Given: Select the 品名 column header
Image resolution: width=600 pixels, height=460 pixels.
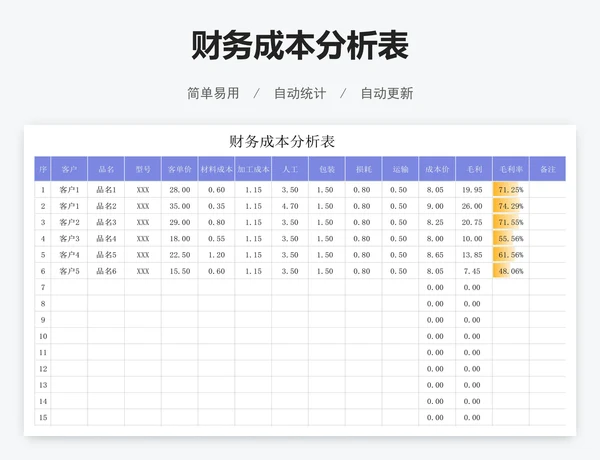Looking at the screenshot, I should [x=106, y=169].
